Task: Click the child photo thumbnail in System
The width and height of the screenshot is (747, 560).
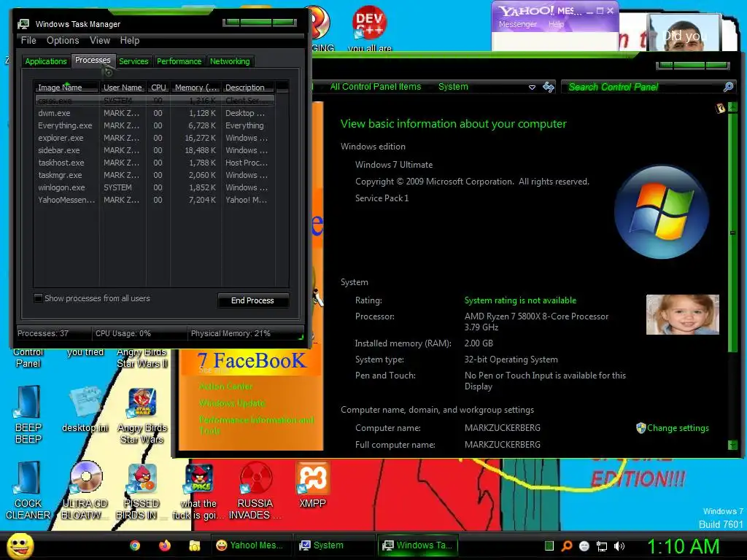Action: click(x=683, y=314)
